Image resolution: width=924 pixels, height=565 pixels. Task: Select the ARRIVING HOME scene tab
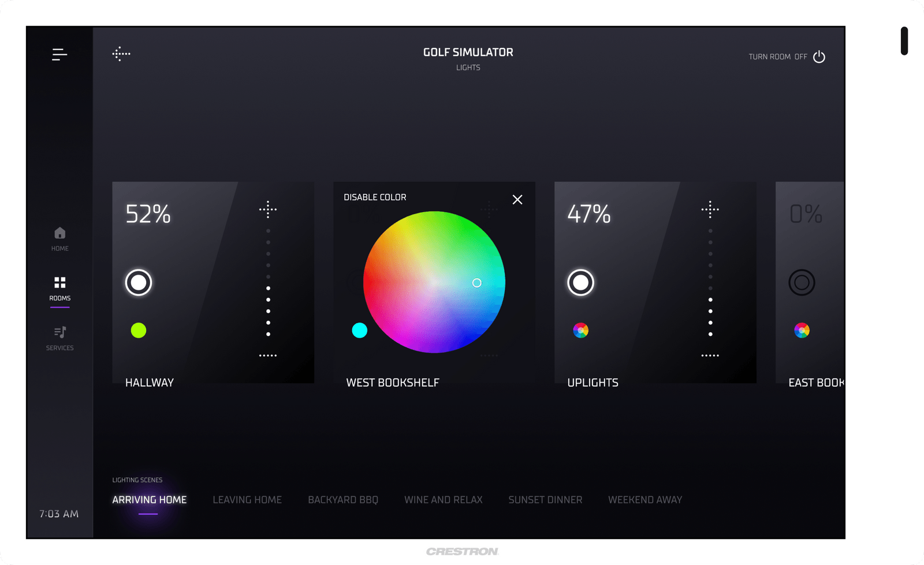(150, 500)
